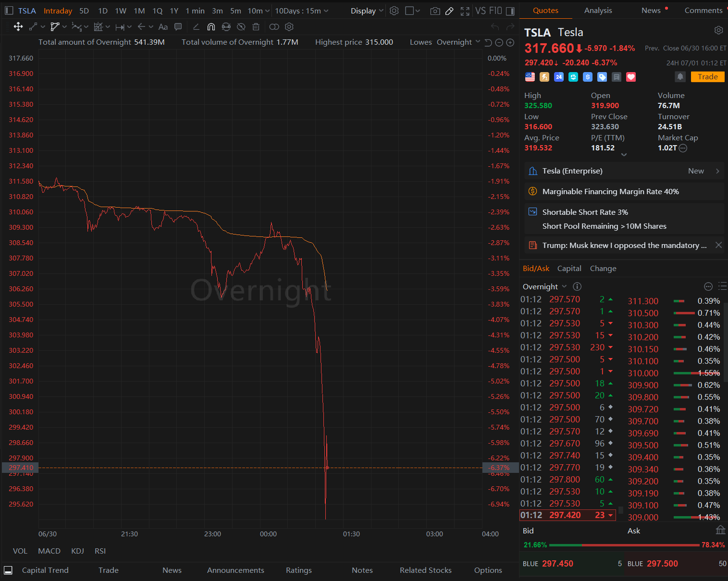Open drawing tools settings gear
Screen dimensions: 728x581
coord(289,27)
